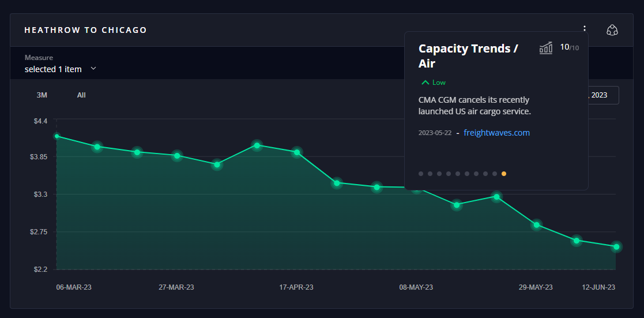Click the connected circles icon in header
This screenshot has height=318, width=644.
(612, 30)
